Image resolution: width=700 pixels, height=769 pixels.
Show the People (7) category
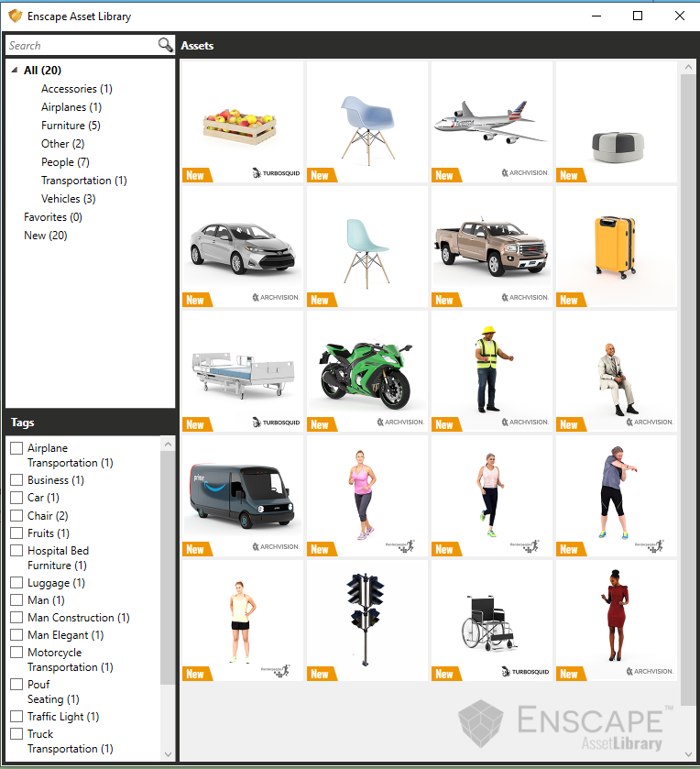[65, 162]
